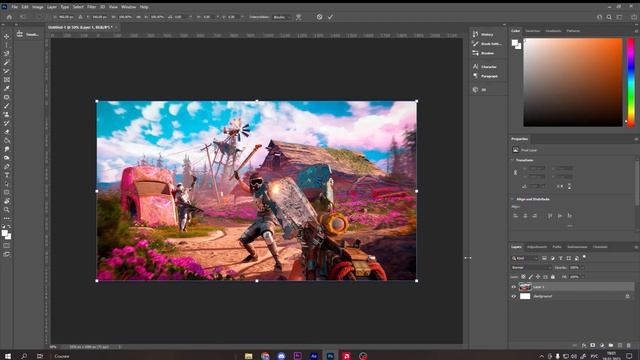Open the layer filter Kind dropdown

click(x=525, y=258)
